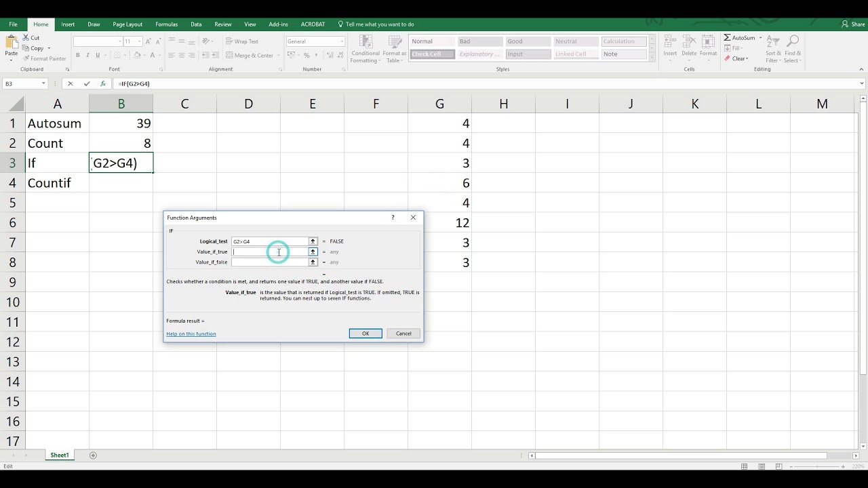Confirm formula entry with checkmark icon

(87, 83)
